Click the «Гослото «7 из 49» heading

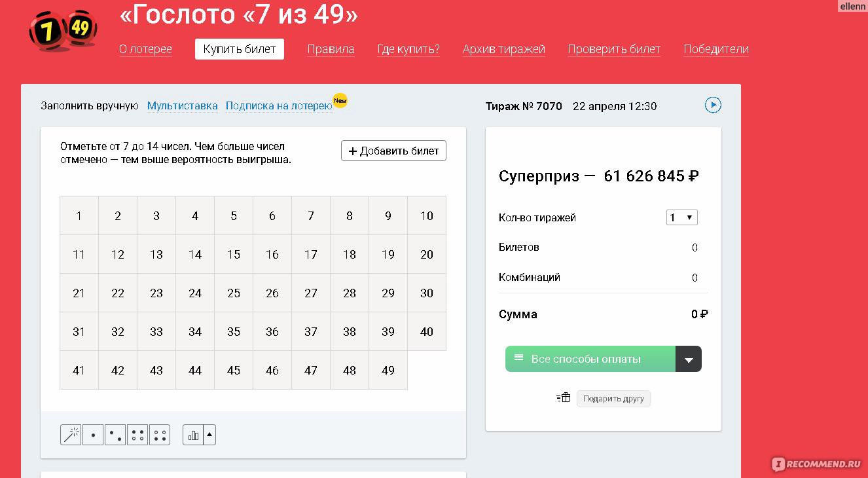click(x=239, y=16)
